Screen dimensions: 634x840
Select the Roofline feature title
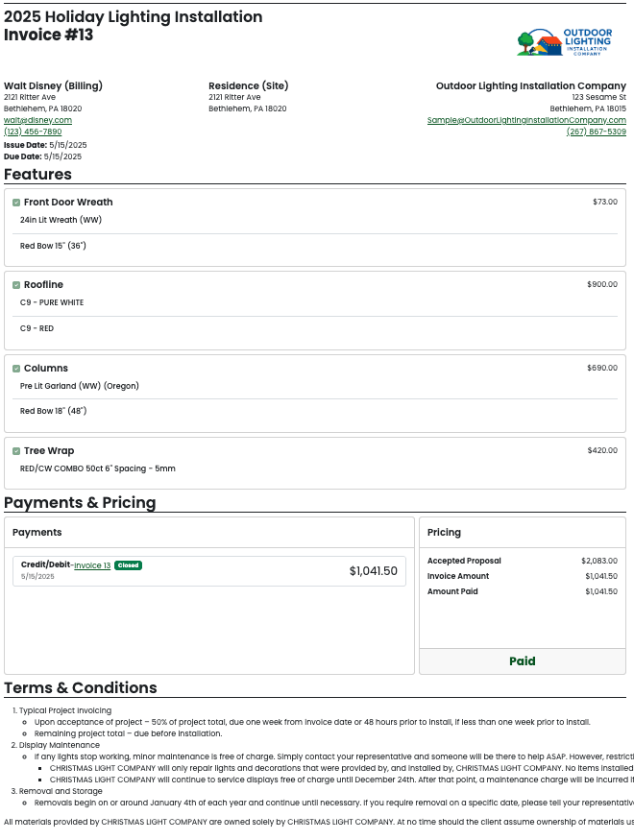(43, 284)
